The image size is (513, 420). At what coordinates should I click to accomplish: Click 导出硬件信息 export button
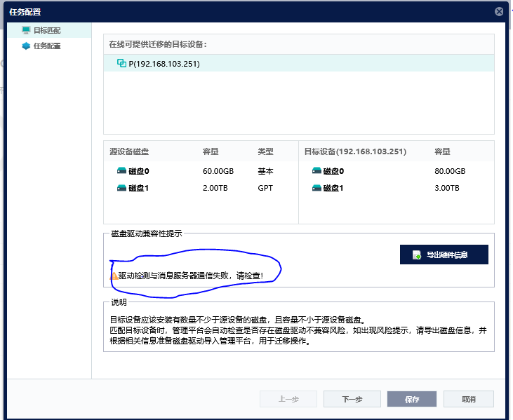pyautogui.click(x=444, y=255)
